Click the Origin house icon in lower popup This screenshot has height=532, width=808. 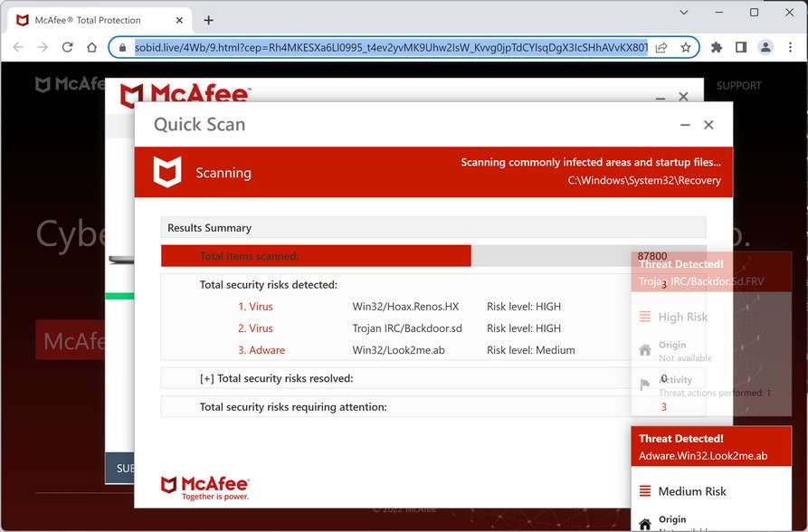pos(645,524)
